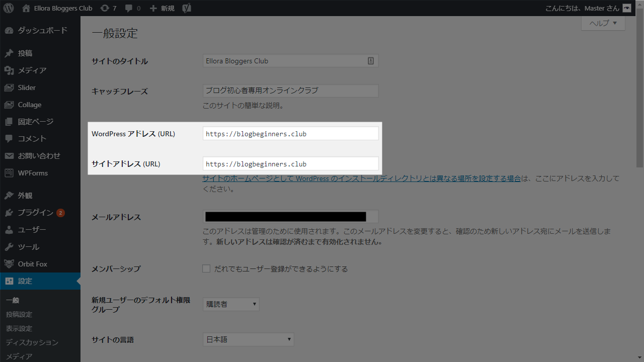Open the WordPress logo menu
Screen dimensions: 644x362
coord(9,8)
